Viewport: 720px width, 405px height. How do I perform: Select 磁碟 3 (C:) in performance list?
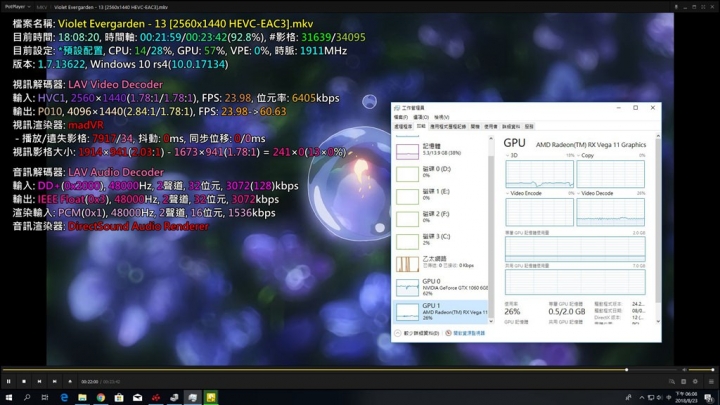coord(441,241)
